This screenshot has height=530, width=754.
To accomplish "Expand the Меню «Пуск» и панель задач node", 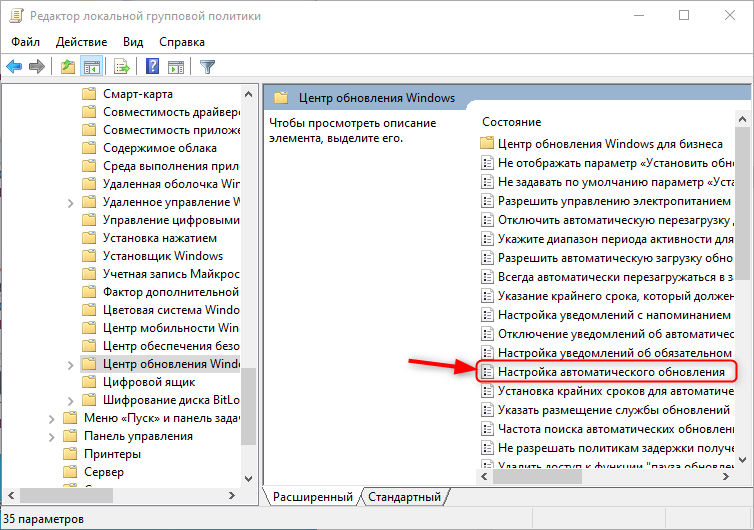I will 51,419.
